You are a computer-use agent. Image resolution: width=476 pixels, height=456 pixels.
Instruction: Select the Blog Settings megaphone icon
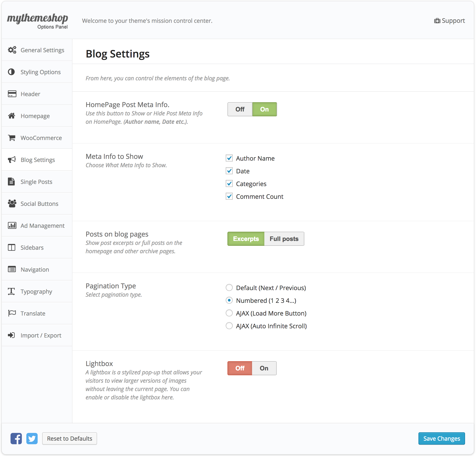click(12, 160)
